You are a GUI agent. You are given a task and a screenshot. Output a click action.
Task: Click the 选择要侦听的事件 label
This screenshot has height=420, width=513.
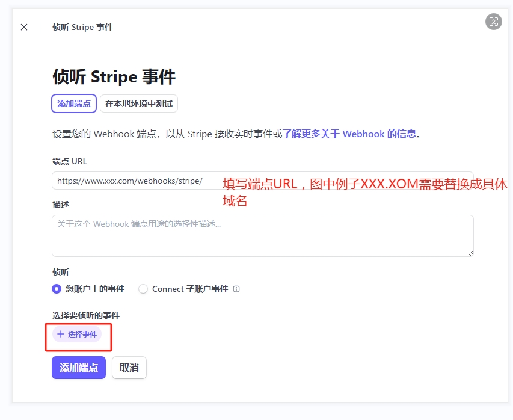86,315
